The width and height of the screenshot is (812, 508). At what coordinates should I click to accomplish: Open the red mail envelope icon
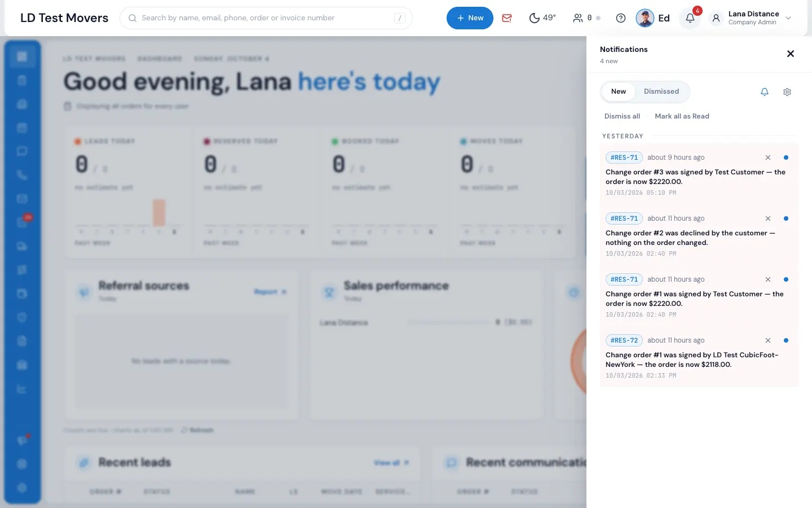coord(507,18)
